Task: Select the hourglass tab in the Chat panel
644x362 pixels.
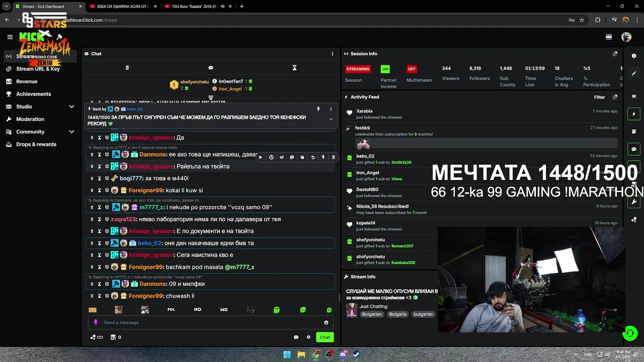Action: click(295, 67)
